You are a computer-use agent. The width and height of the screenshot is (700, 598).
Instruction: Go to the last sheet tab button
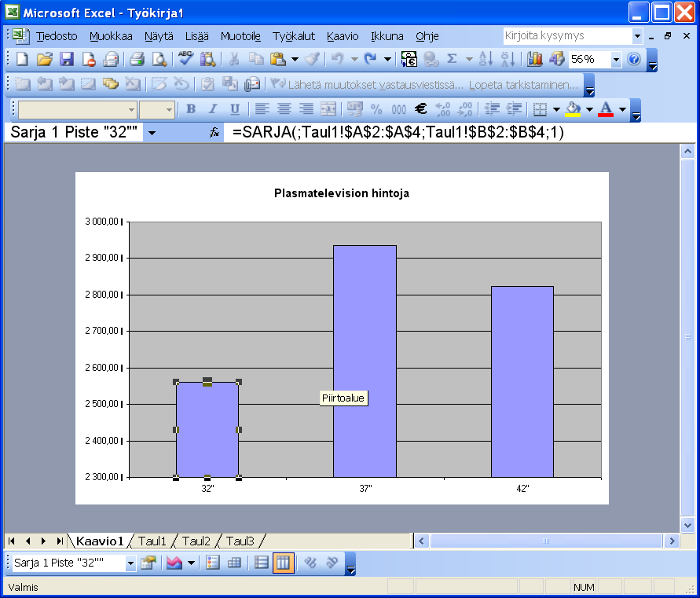coord(60,541)
